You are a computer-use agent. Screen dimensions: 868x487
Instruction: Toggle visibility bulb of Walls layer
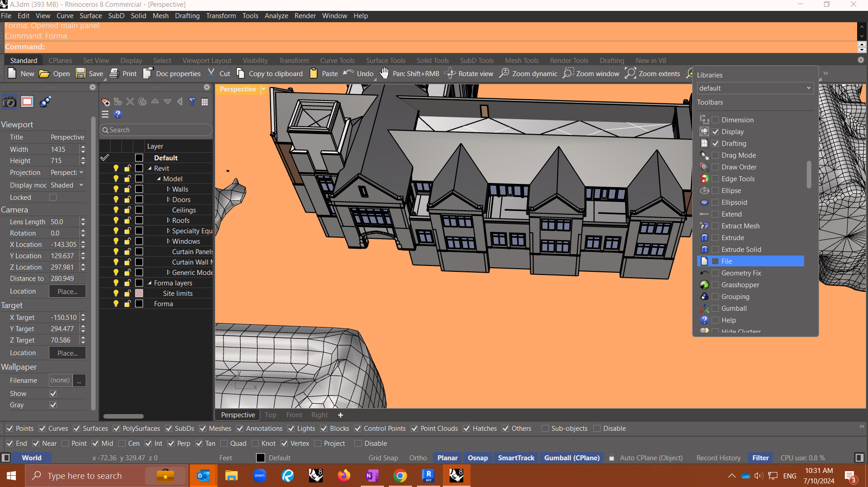point(116,189)
